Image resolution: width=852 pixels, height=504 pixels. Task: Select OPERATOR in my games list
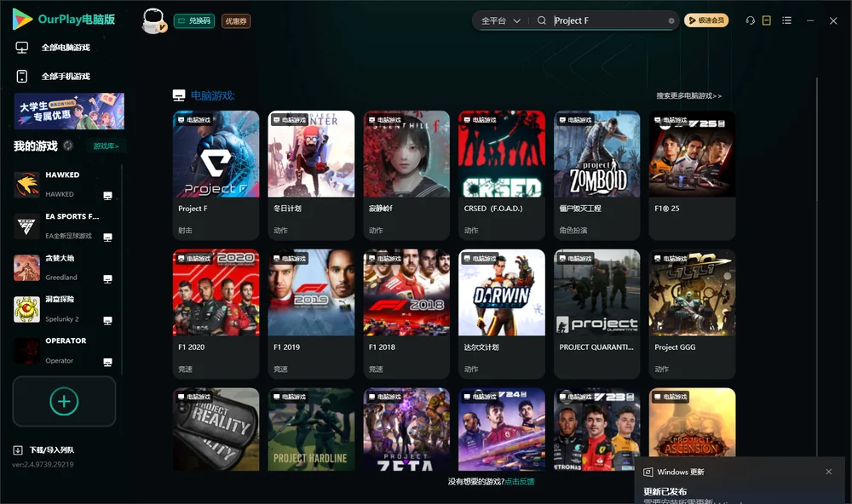[64, 351]
